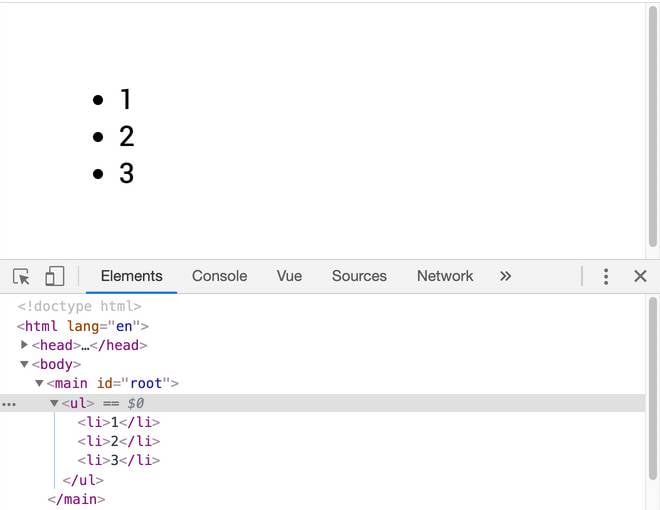Toggle the device toolbar icon
660x510 pixels.
coord(55,276)
